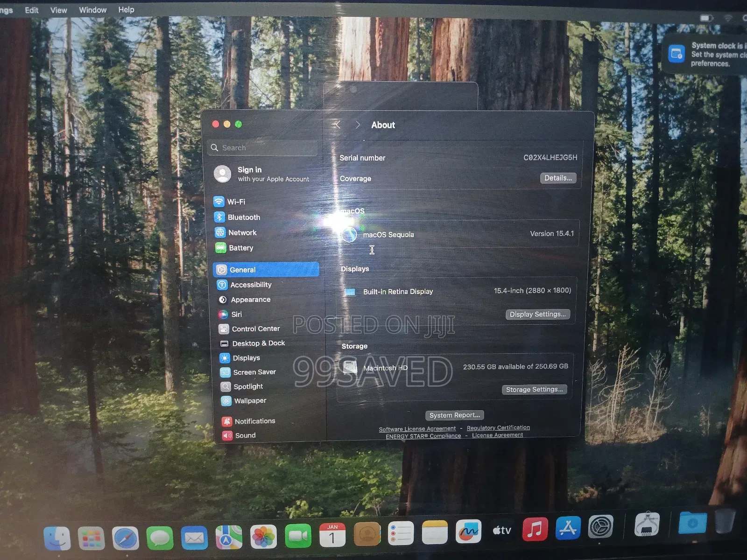This screenshot has width=747, height=560.
Task: Open Display Settings... button
Action: (x=538, y=314)
